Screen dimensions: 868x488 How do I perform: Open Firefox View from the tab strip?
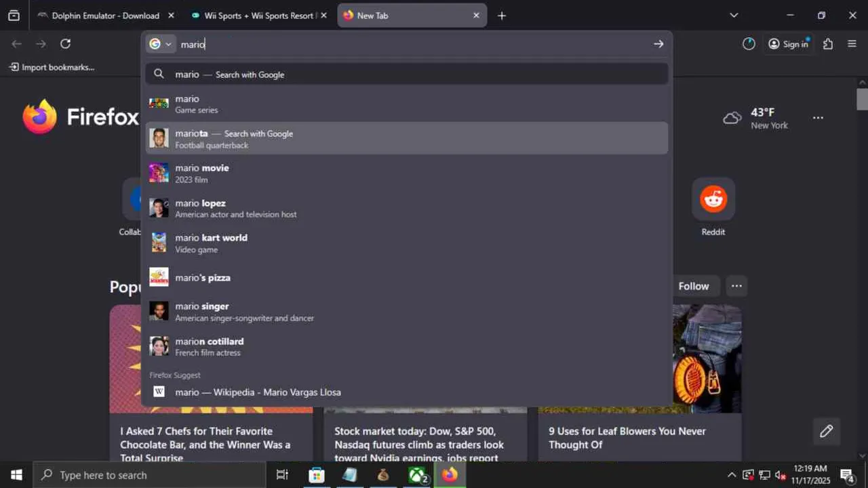point(14,16)
